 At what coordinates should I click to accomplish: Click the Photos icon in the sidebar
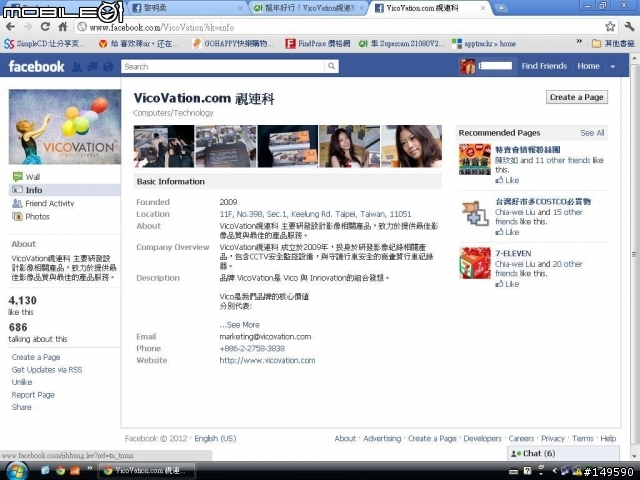click(18, 217)
